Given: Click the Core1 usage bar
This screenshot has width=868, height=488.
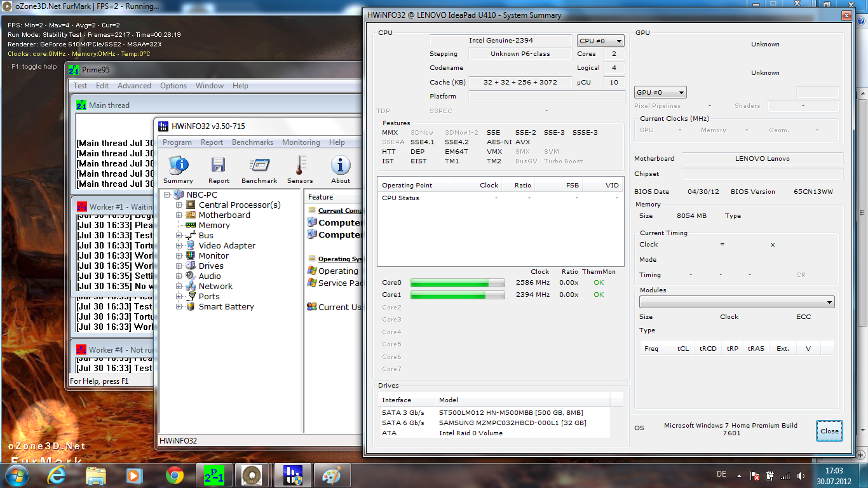Looking at the screenshot, I should click(x=458, y=295).
